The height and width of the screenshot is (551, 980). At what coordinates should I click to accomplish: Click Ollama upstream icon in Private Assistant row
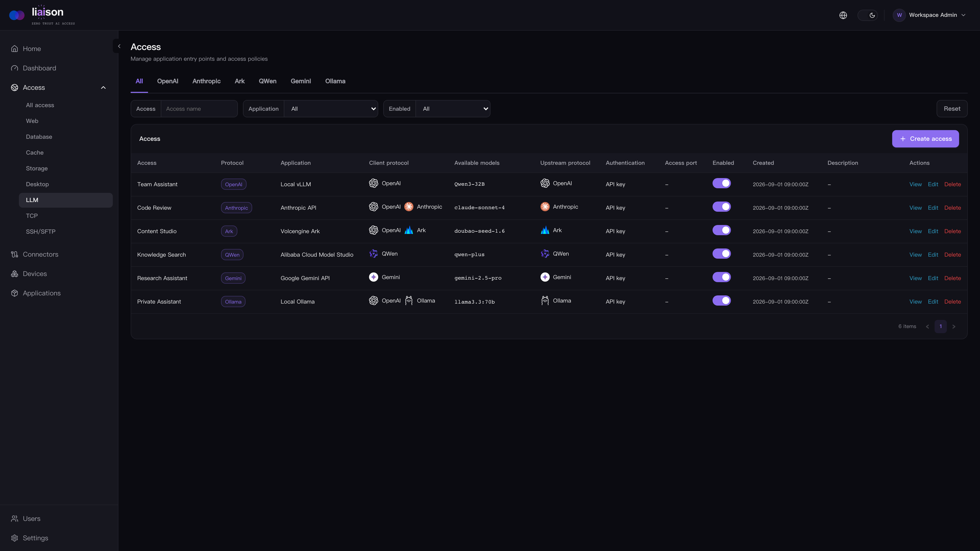pos(545,300)
